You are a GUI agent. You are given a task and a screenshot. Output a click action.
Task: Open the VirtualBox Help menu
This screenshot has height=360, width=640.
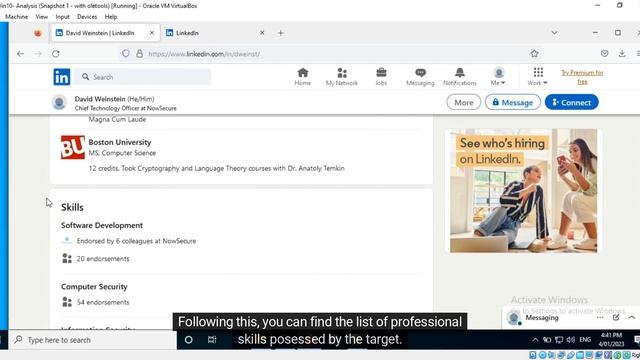coord(111,17)
